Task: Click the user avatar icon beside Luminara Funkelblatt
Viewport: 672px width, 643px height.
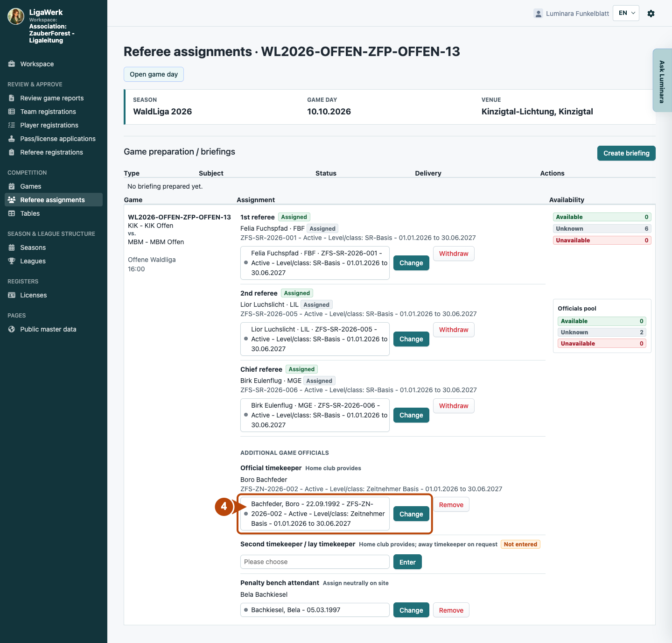Action: [x=538, y=14]
